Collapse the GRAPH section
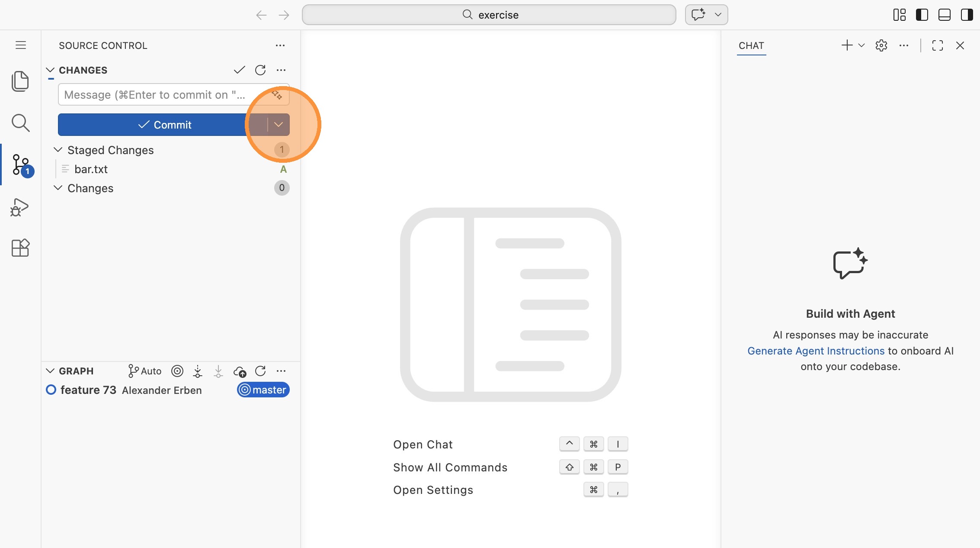The height and width of the screenshot is (548, 980). [50, 371]
